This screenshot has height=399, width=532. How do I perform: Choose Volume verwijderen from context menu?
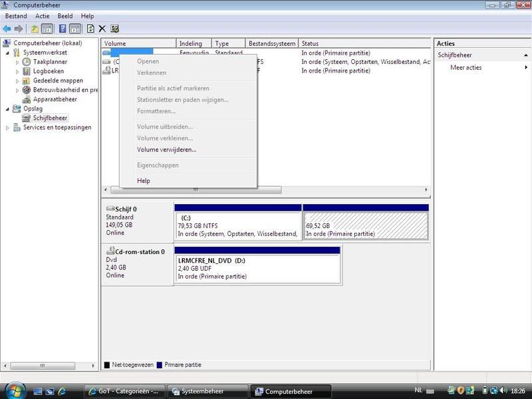coord(166,150)
